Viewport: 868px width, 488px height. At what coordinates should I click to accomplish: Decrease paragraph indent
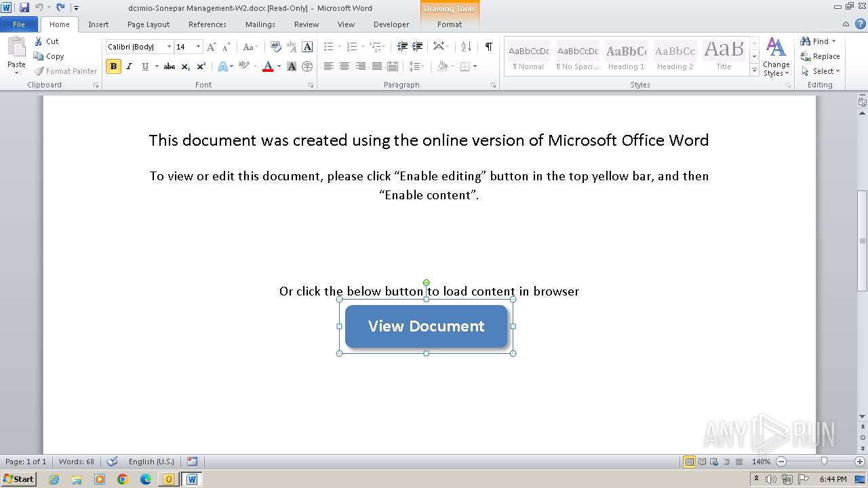pos(402,47)
